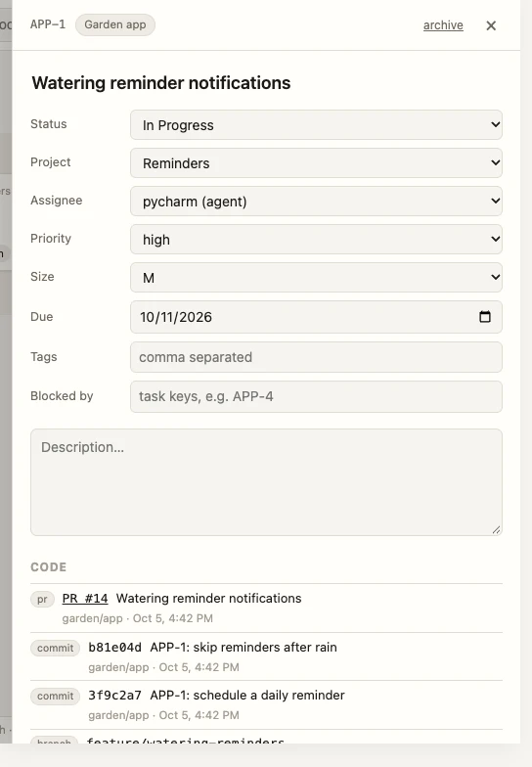Image resolution: width=532 pixels, height=767 pixels.
Task: Click the Blocked by field label
Action: 62,395
